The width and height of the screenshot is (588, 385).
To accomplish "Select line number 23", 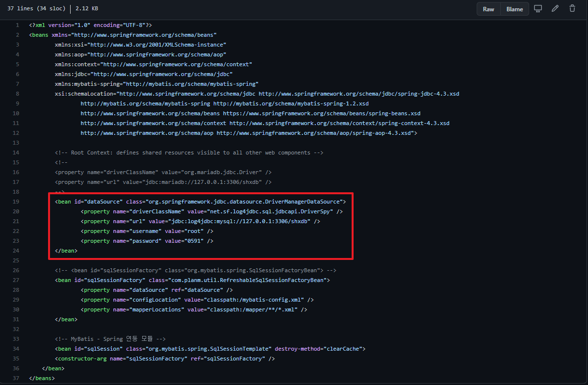I will (x=16, y=241).
